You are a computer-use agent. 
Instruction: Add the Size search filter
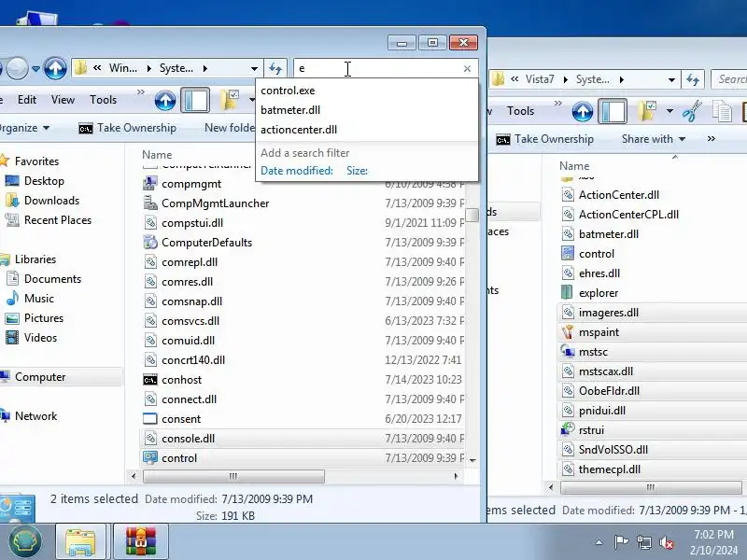[x=358, y=171]
